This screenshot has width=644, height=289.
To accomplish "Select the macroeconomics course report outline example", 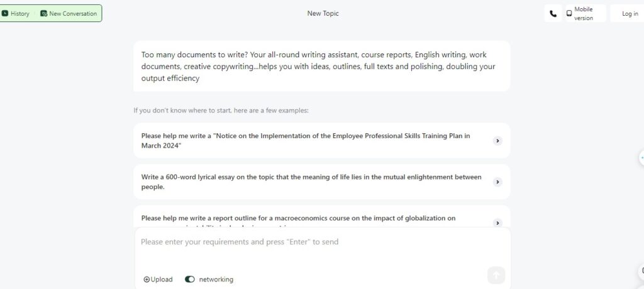I will (x=321, y=217).
